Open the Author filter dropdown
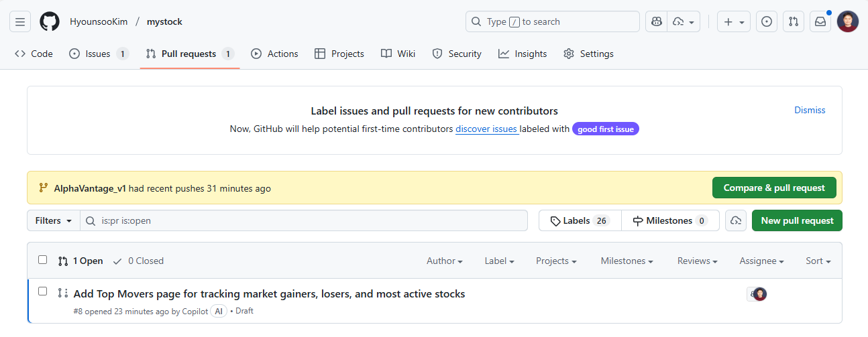The width and height of the screenshot is (868, 337). (x=445, y=261)
